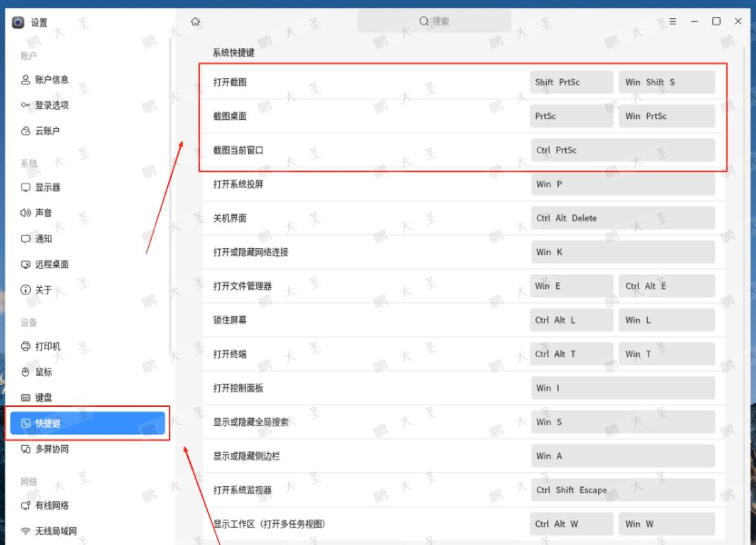Edit the Win Shift S shortcut
The image size is (756, 545).
pos(667,82)
